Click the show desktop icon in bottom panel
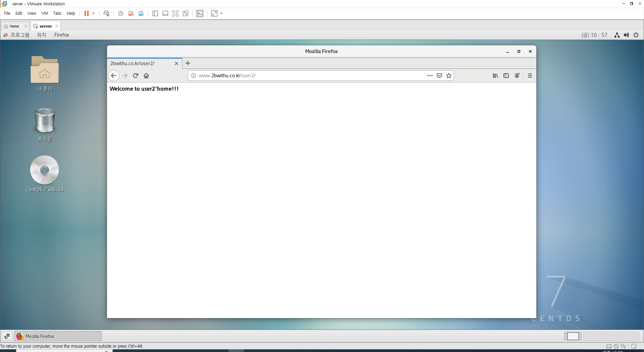This screenshot has width=644, height=352. tap(7, 336)
